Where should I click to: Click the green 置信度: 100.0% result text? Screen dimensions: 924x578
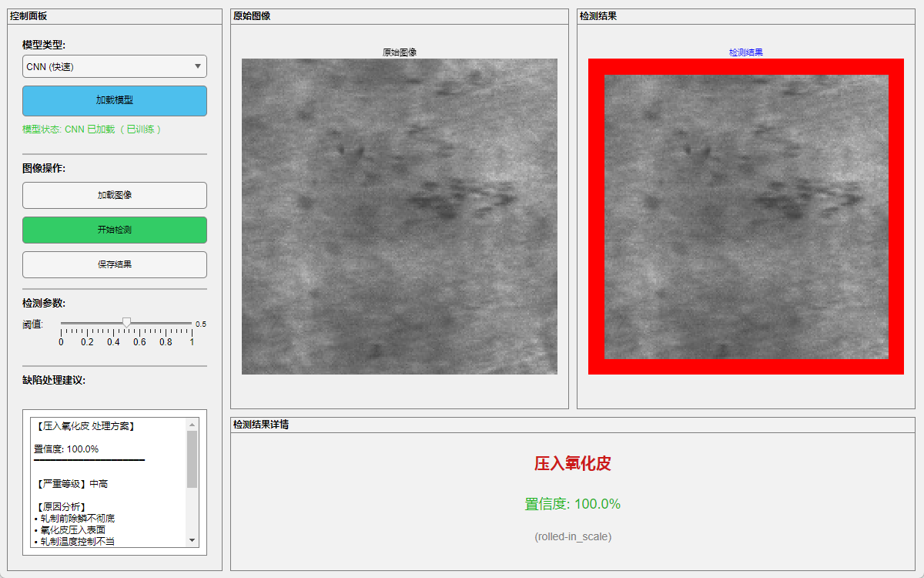pyautogui.click(x=572, y=504)
